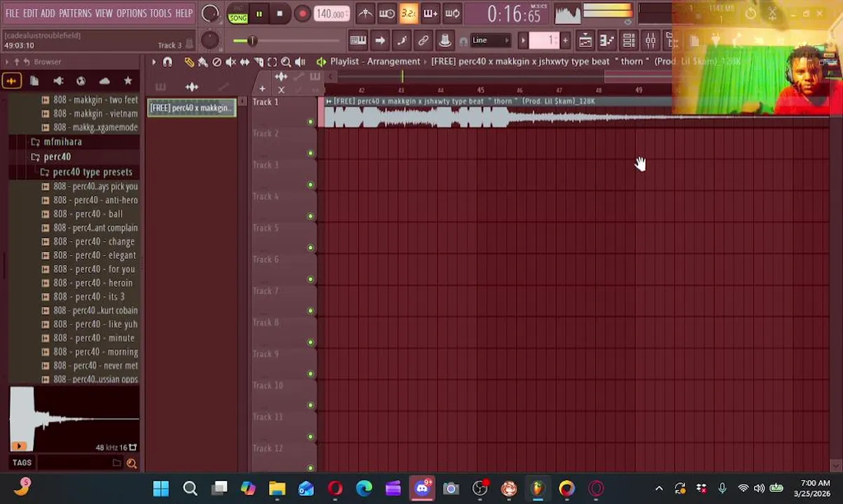Image resolution: width=843 pixels, height=504 pixels.
Task: Click the sample waveform preview in browser
Action: point(74,419)
